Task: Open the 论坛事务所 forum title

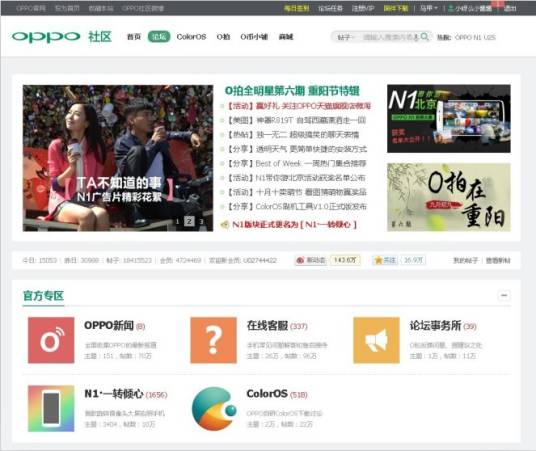Action: (x=435, y=325)
